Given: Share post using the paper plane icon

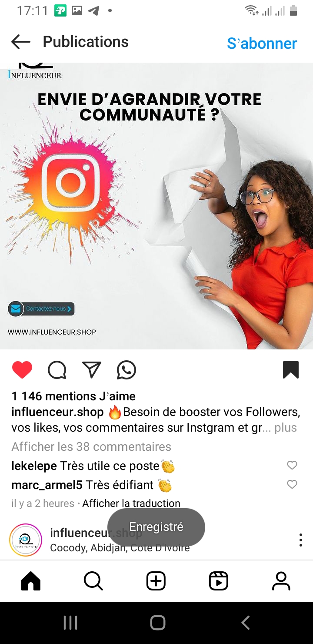Looking at the screenshot, I should pyautogui.click(x=92, y=370).
